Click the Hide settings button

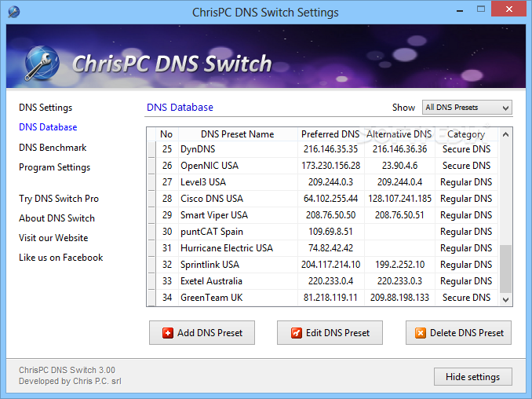coord(473,377)
